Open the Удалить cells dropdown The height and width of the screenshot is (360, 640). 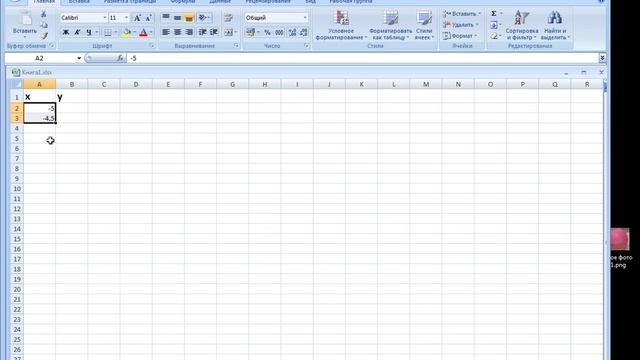coord(460,25)
